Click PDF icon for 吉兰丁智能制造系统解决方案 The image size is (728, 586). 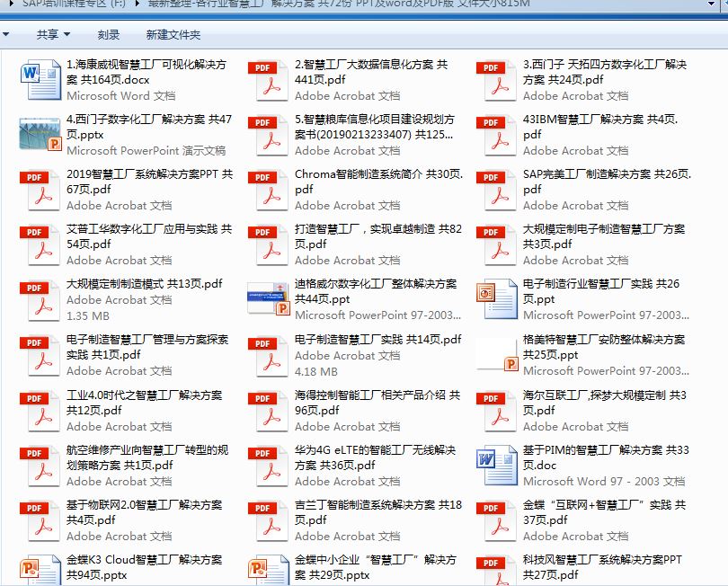pos(269,521)
